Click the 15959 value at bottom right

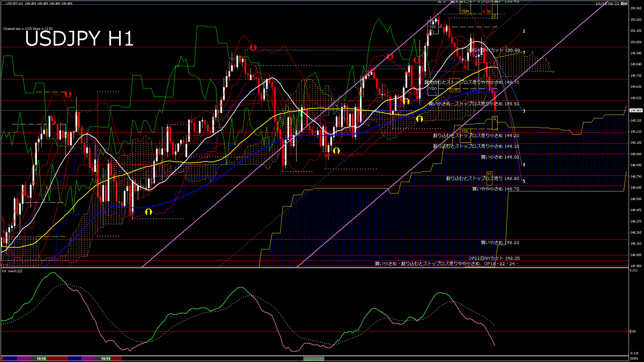pyautogui.click(x=634, y=359)
